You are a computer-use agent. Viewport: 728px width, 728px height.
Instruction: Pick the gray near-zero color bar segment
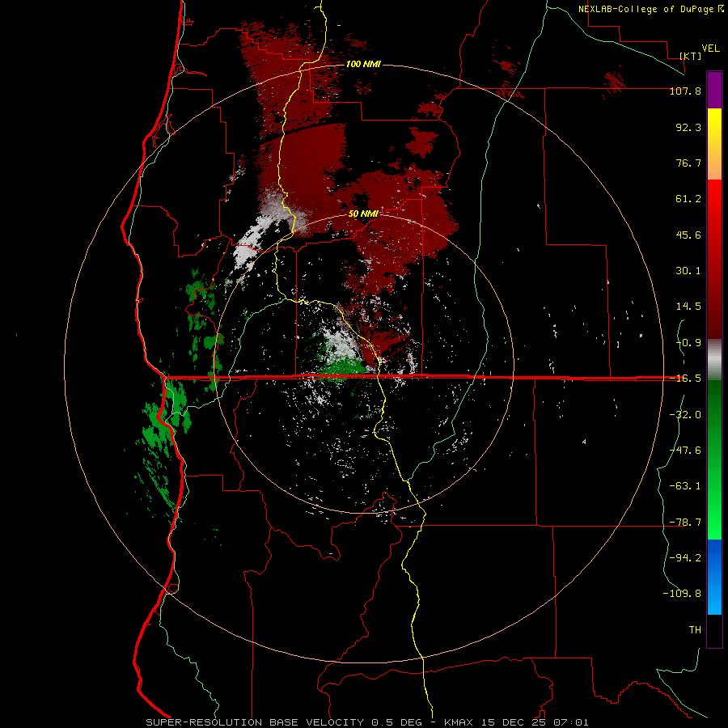pyautogui.click(x=714, y=360)
